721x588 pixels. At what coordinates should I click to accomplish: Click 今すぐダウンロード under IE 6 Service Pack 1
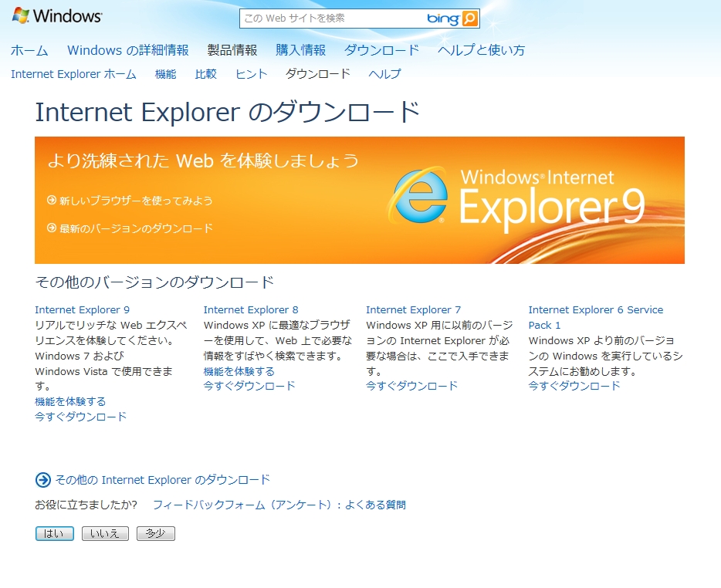(574, 386)
